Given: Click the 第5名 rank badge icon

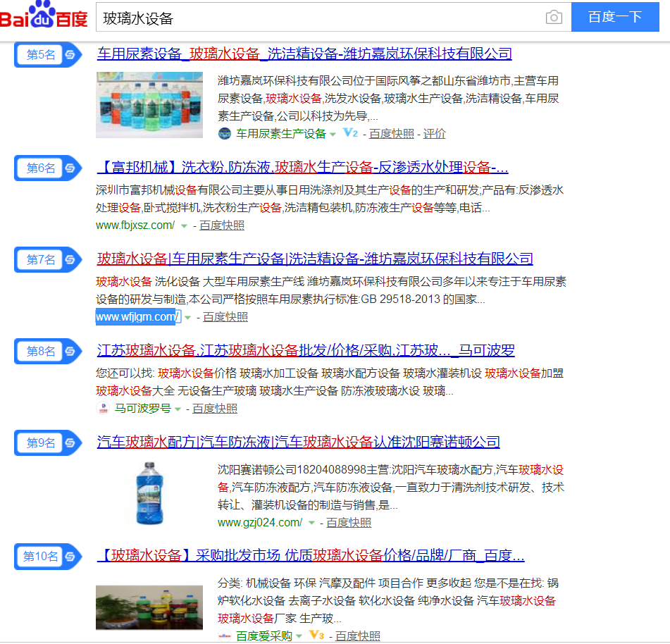Looking at the screenshot, I should [48, 55].
